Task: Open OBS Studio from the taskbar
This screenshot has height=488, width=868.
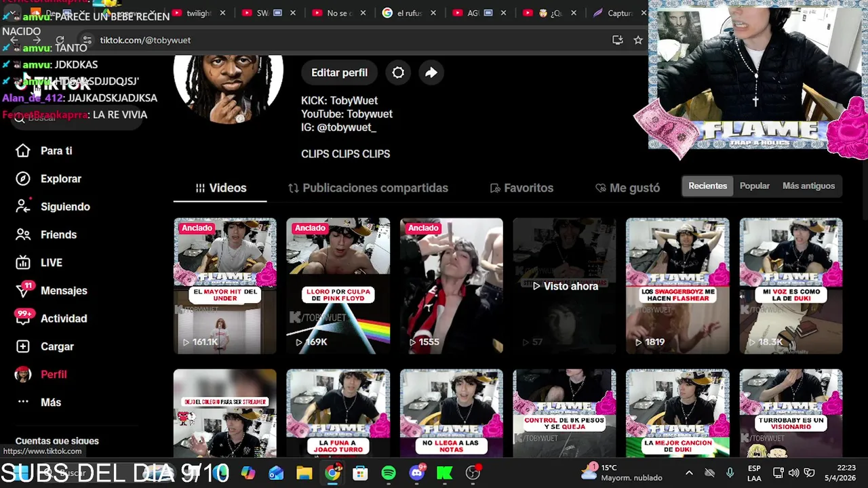Action: (x=473, y=473)
